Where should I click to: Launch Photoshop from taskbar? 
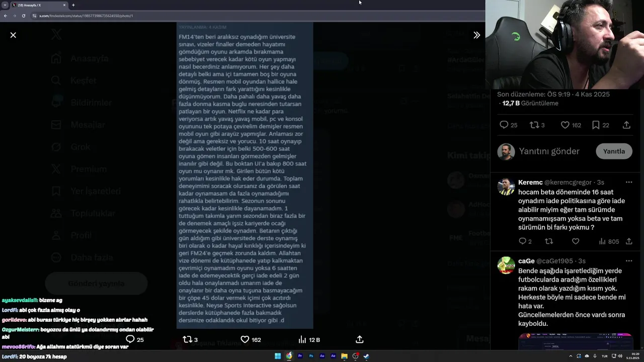tap(311, 356)
